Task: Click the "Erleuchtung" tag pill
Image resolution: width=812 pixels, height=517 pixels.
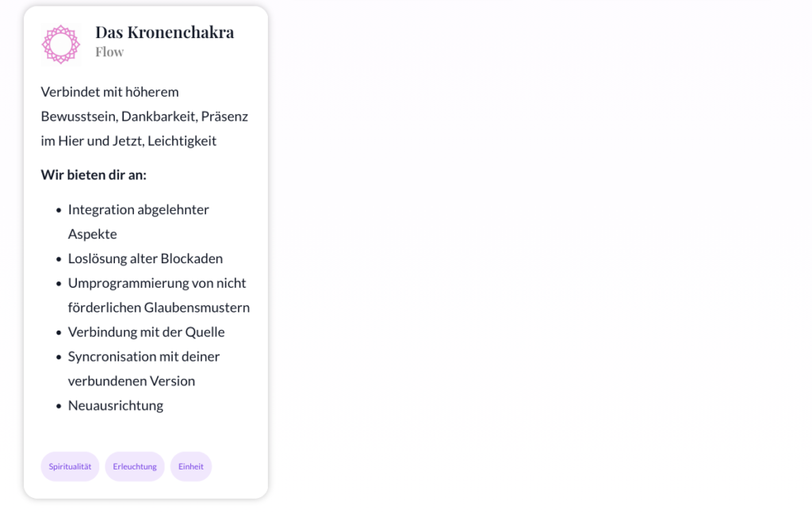Action: click(x=135, y=466)
